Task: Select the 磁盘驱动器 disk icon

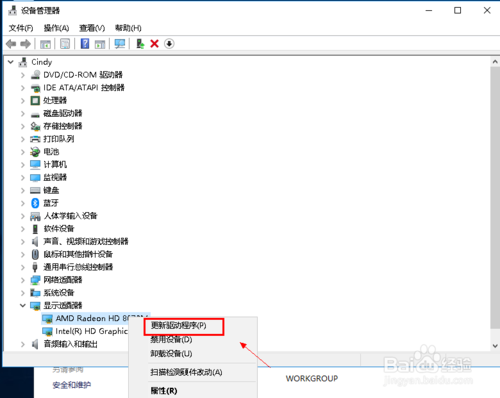Action: 35,114
